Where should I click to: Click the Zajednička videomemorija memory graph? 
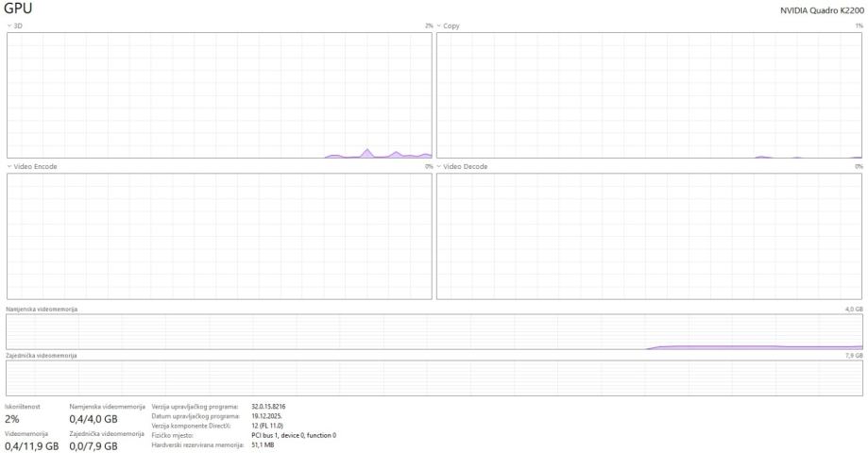[x=434, y=378]
